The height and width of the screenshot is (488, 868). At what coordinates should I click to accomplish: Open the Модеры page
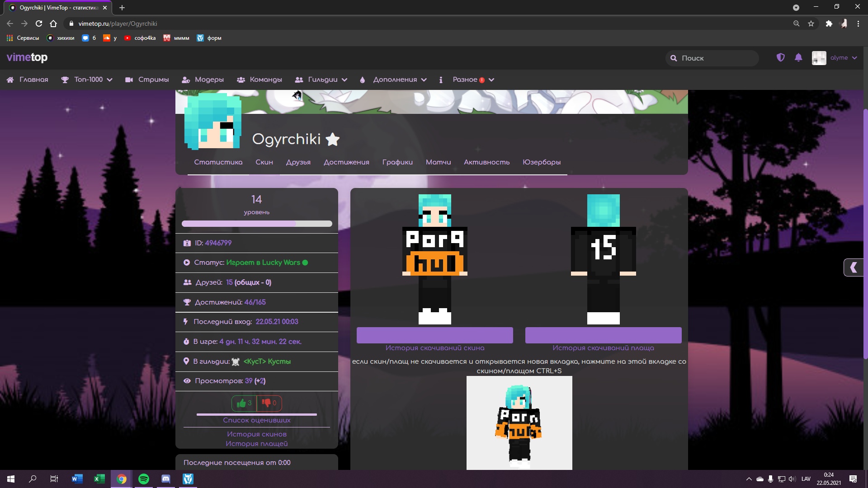(203, 80)
